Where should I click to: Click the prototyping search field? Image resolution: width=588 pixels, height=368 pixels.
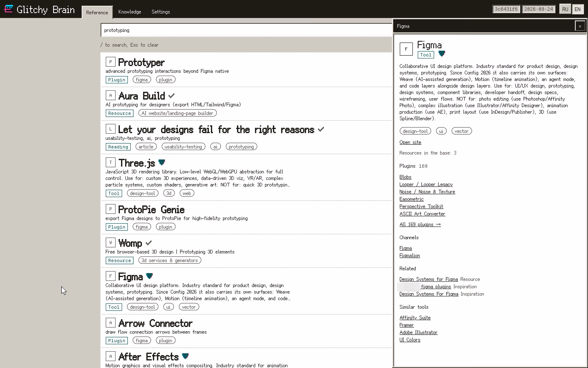pyautogui.click(x=246, y=30)
